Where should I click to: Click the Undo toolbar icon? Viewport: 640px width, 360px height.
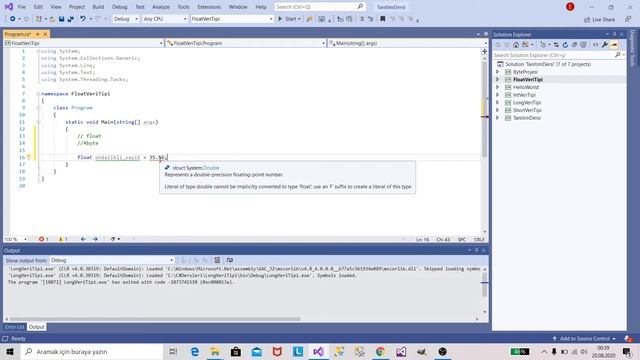(83, 19)
